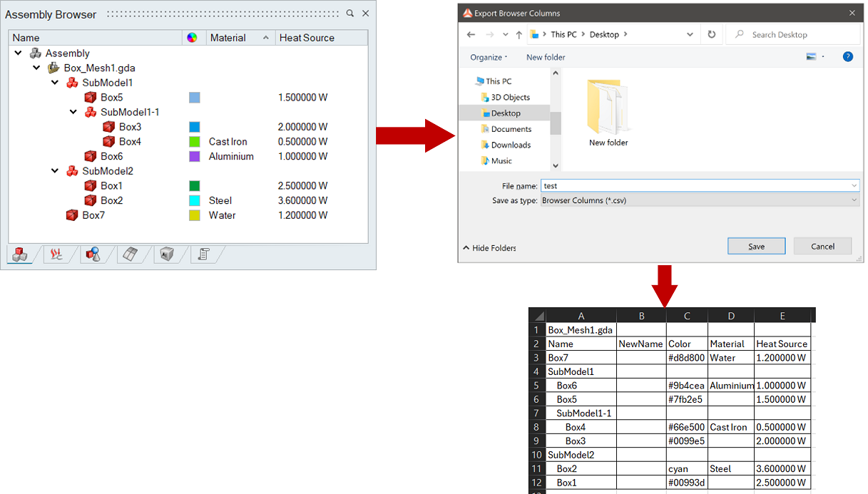The width and height of the screenshot is (868, 494).
Task: Collapse the SubModel1 tree node
Action: tap(55, 83)
